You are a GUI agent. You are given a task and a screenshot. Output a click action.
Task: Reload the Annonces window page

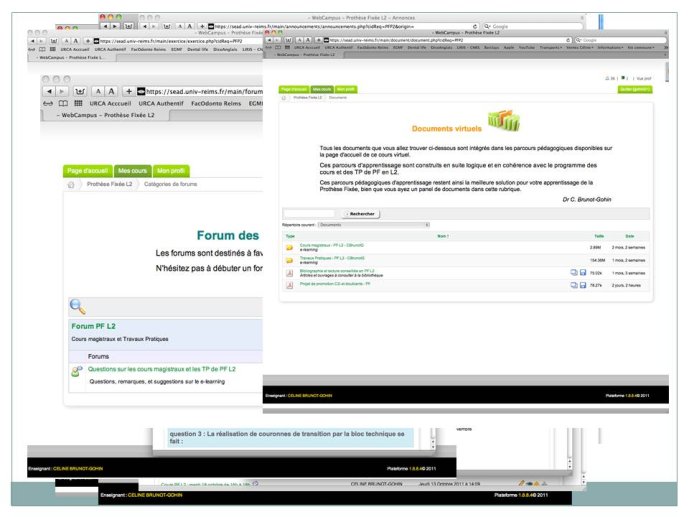click(475, 26)
